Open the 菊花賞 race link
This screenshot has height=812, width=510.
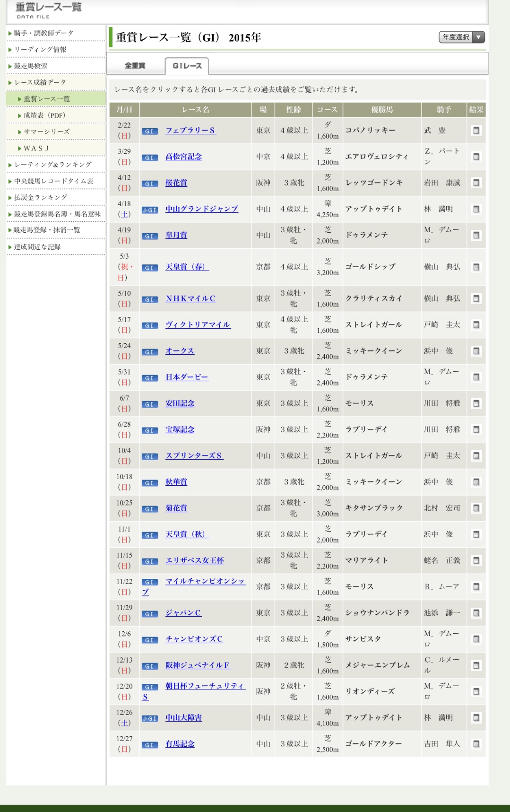176,508
